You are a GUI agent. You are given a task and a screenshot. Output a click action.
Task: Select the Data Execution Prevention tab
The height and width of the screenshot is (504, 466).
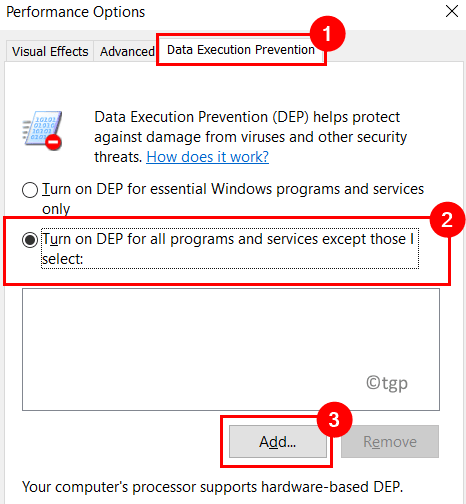click(x=241, y=50)
